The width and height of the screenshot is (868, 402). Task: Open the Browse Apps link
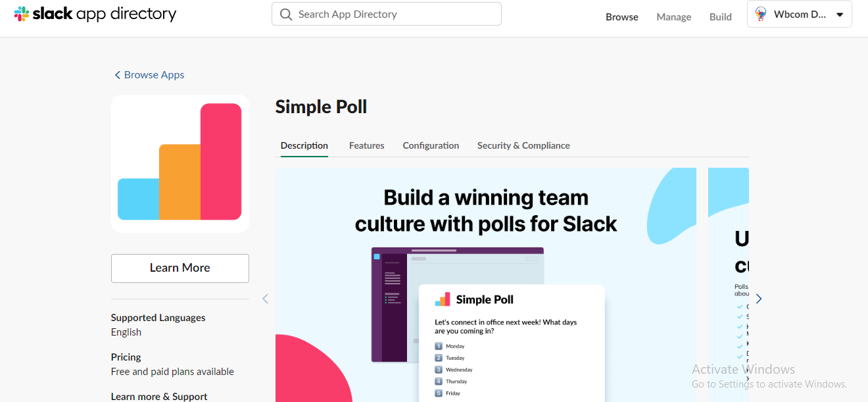pyautogui.click(x=154, y=75)
